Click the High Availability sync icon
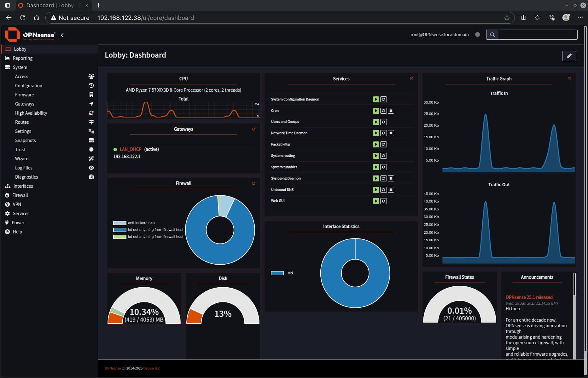588x378 pixels. (x=91, y=113)
